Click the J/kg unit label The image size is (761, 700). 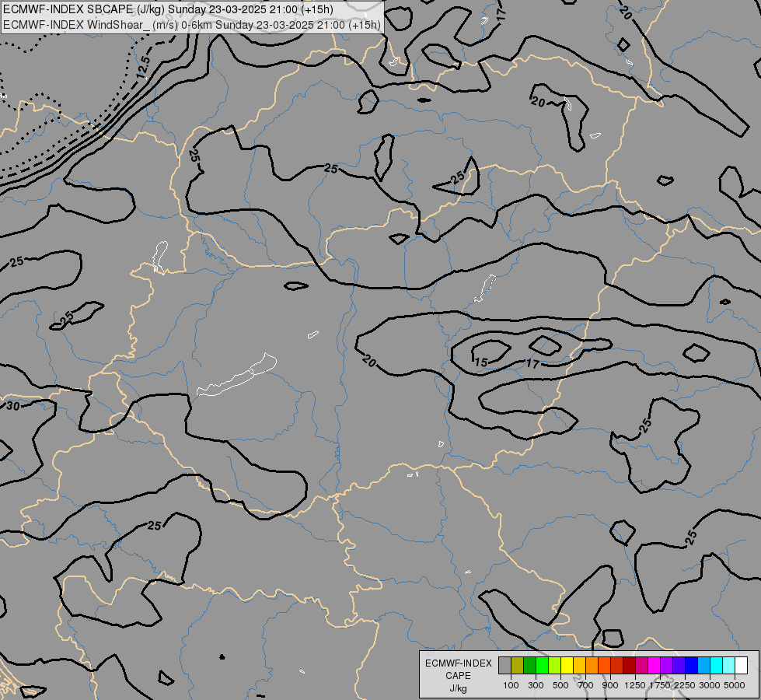point(458,688)
